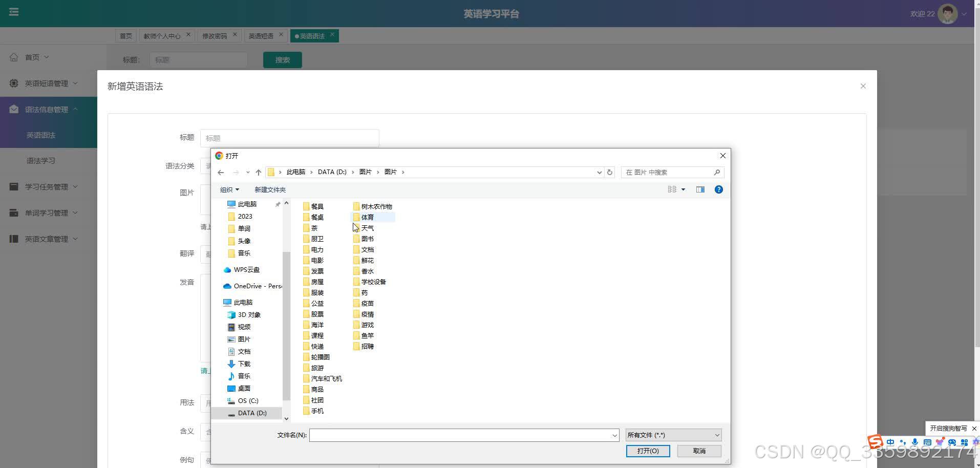The image size is (980, 468).
Task: Select DATA (D:) drive in navigation pane
Action: (247, 413)
